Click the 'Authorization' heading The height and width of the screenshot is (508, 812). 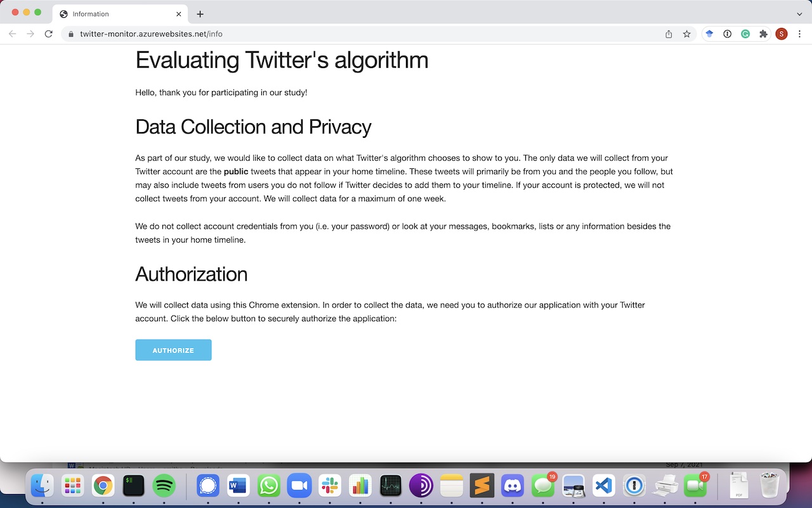coord(191,274)
